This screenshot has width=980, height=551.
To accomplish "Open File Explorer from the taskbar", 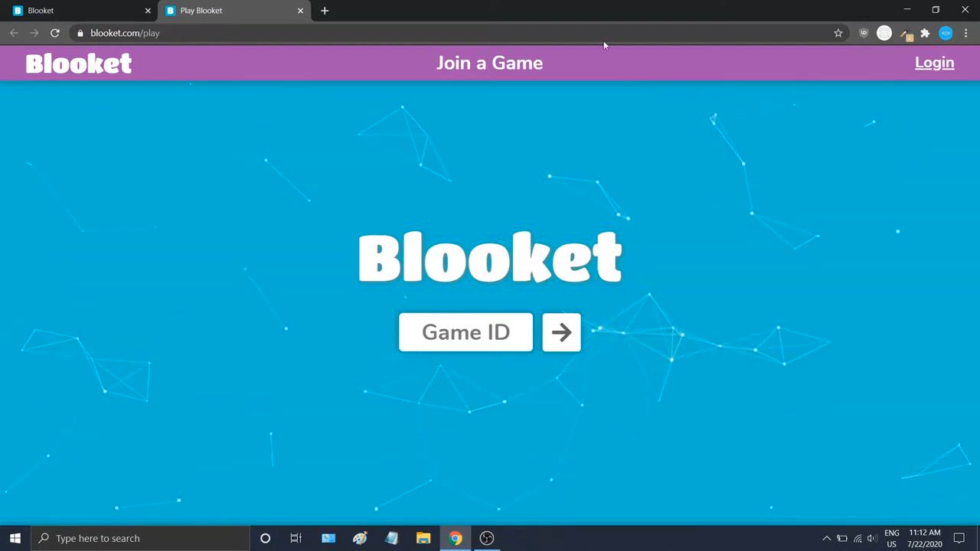I will coord(423,538).
